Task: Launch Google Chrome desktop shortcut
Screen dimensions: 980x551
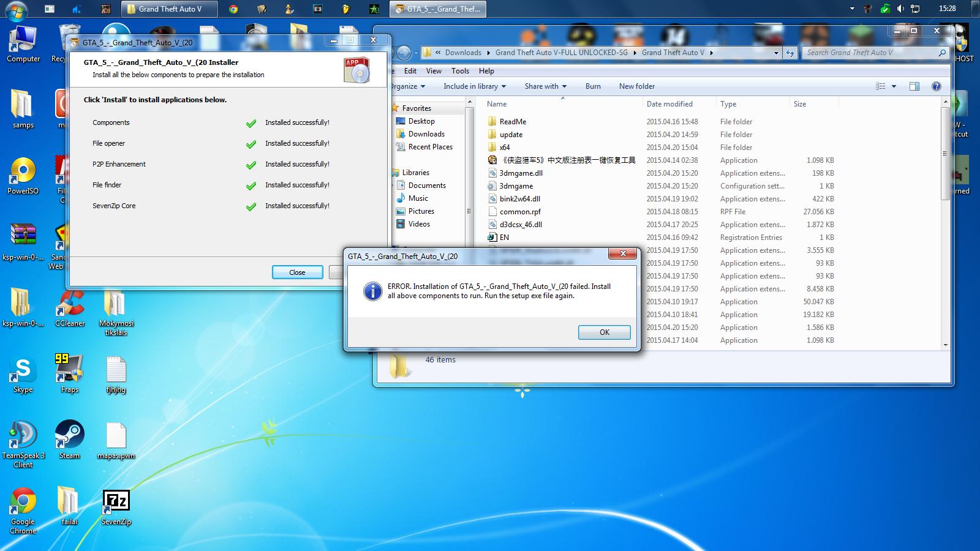Action: 23,511
